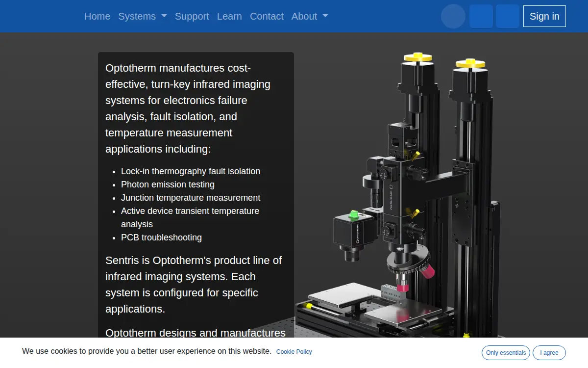Open the Learn section
588x368 pixels.
click(229, 16)
